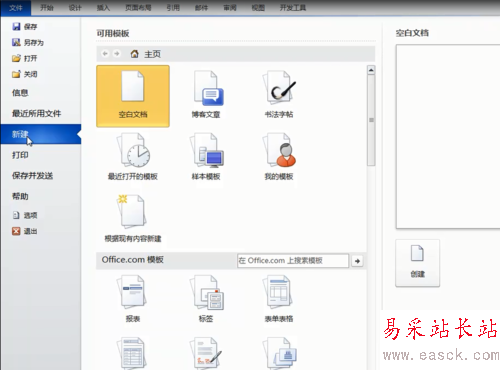This screenshot has width=500, height=370.
Task: Open the 页面布局 Page Layout tab
Action: tap(138, 8)
